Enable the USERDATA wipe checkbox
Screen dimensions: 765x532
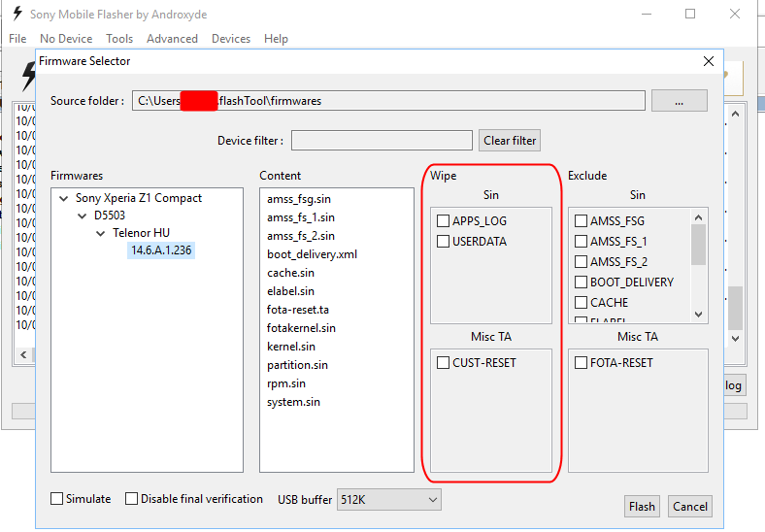443,242
